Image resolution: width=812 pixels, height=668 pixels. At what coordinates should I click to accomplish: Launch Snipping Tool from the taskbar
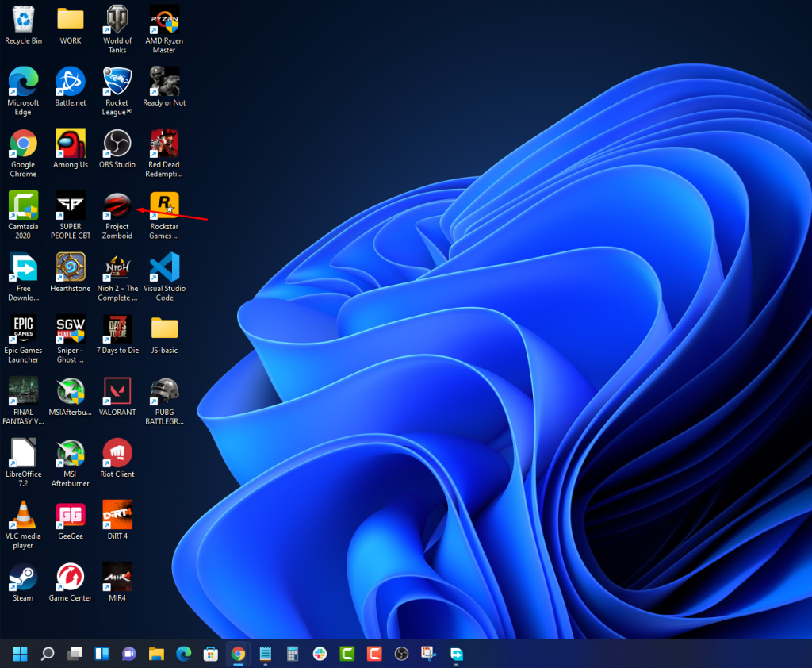[x=429, y=654]
